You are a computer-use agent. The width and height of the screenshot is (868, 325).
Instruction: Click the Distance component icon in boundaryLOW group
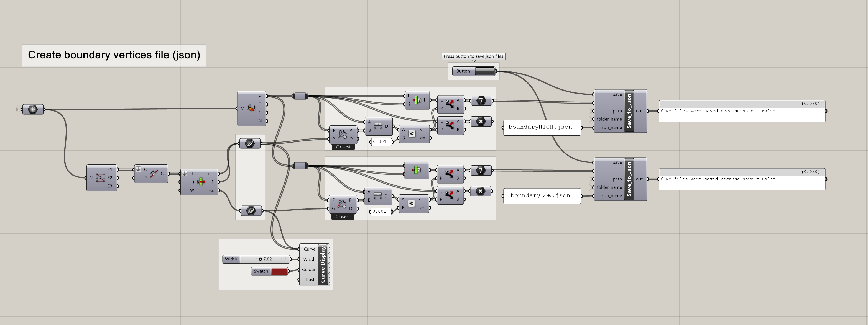(377, 196)
